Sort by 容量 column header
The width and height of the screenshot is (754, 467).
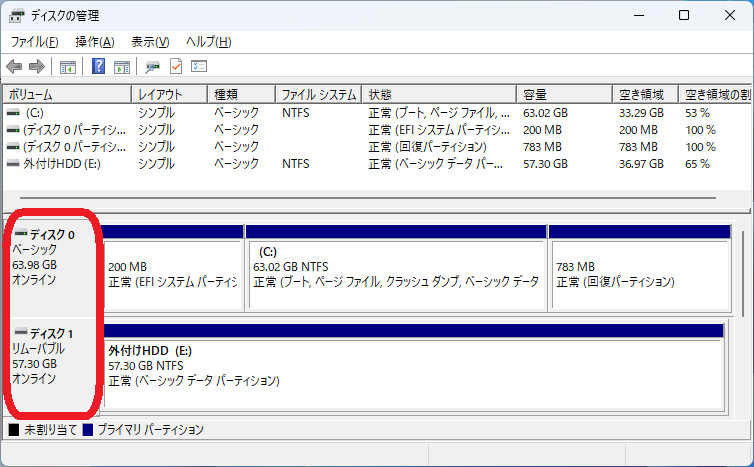565,94
